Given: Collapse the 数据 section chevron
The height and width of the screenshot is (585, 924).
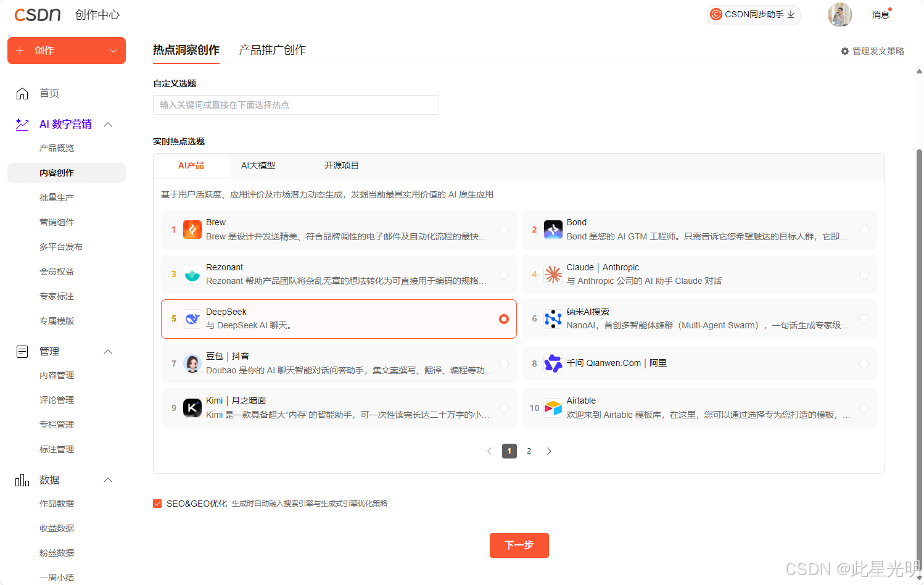Looking at the screenshot, I should [108, 480].
